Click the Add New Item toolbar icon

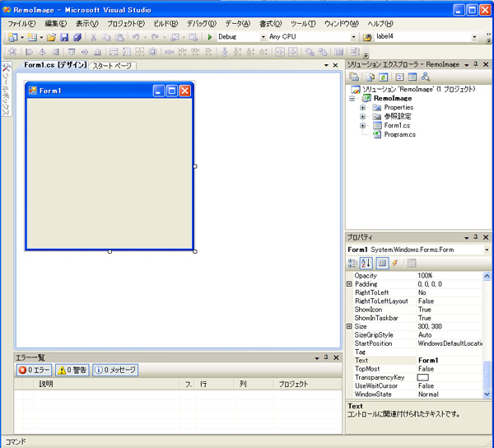click(x=32, y=37)
